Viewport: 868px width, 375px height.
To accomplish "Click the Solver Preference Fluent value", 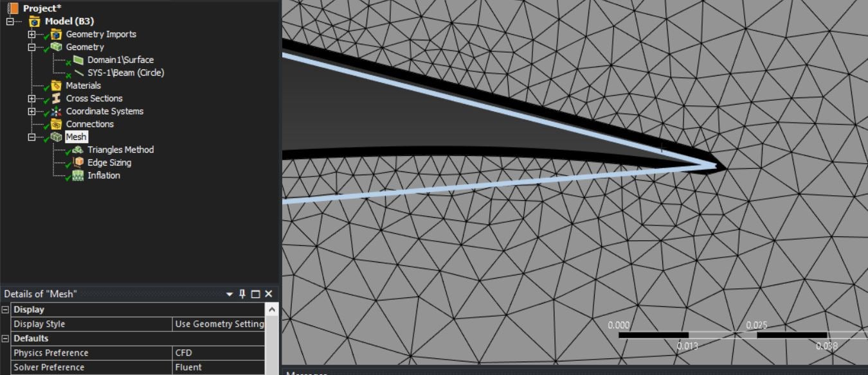I will pyautogui.click(x=219, y=367).
